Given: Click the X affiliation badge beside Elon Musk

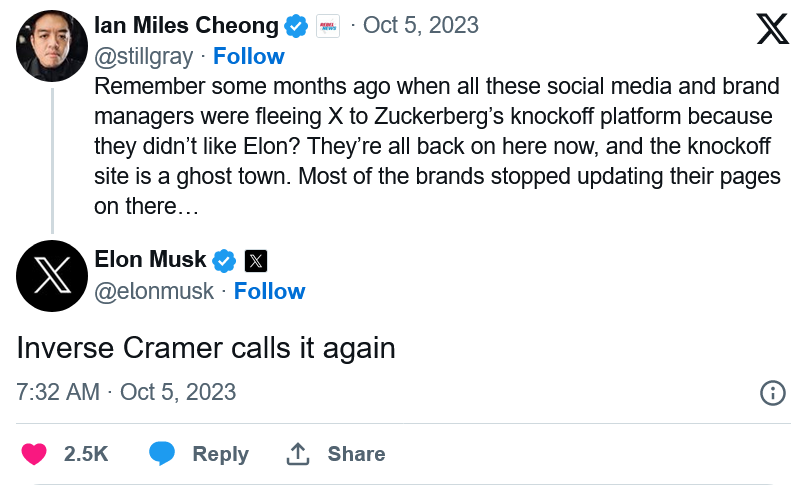Looking at the screenshot, I should (256, 261).
